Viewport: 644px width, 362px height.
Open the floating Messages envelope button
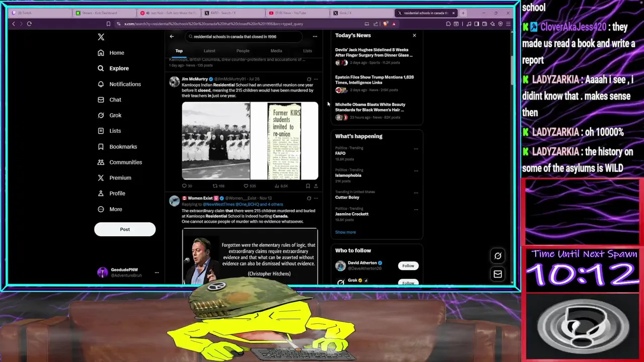pyautogui.click(x=498, y=274)
